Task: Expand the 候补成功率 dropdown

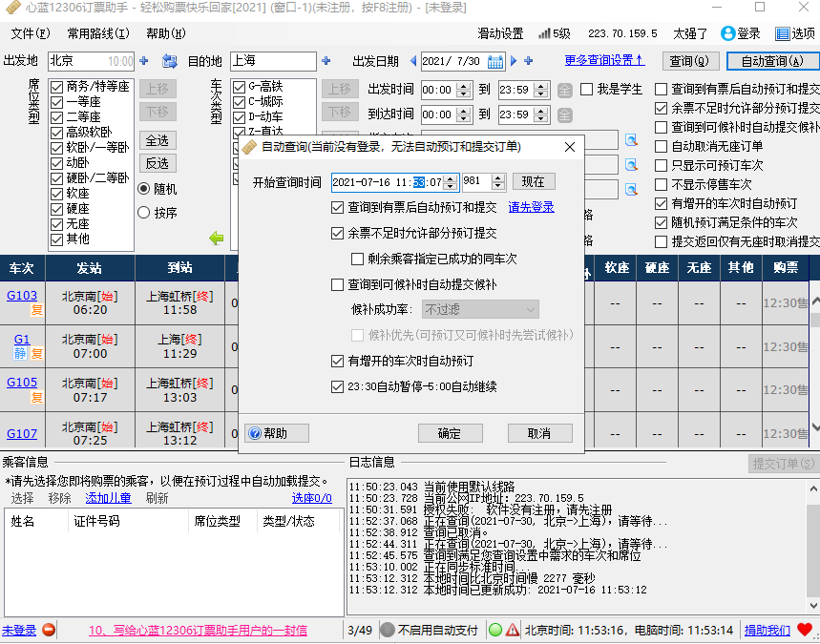Action: click(x=531, y=310)
